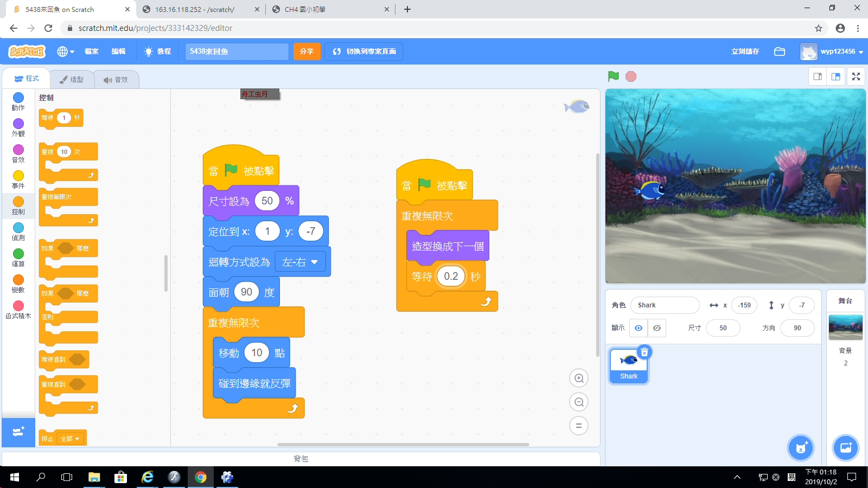The image size is (868, 488).
Task: Click the sprite x field -159
Action: click(x=744, y=305)
